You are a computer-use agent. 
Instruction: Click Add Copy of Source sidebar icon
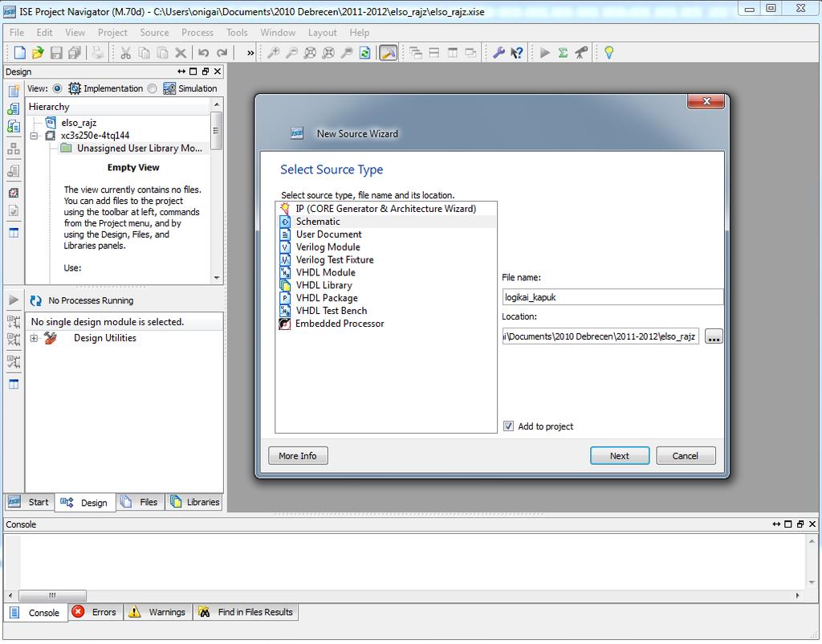(14, 126)
